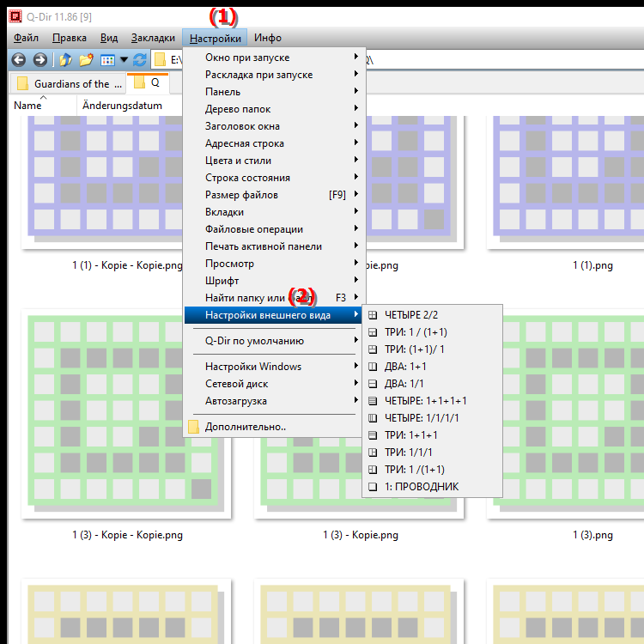Select the ДВА: 1/1 layout
This screenshot has height=644, width=644.
click(432, 384)
